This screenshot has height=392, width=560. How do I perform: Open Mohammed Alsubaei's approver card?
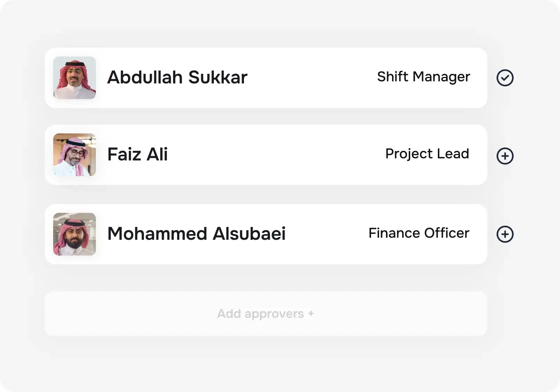(266, 234)
